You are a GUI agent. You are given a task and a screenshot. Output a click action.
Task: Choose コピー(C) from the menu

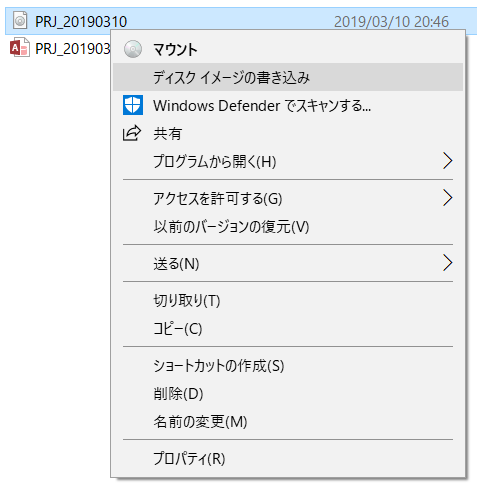[288, 329]
